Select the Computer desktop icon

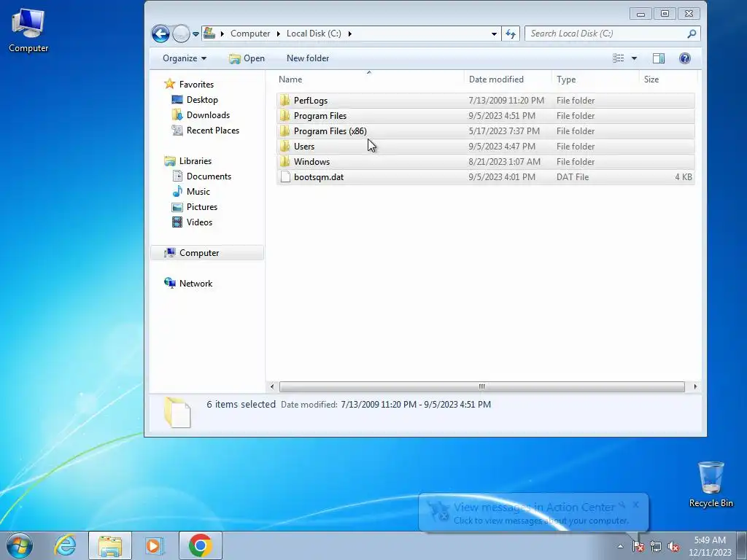pyautogui.click(x=28, y=29)
